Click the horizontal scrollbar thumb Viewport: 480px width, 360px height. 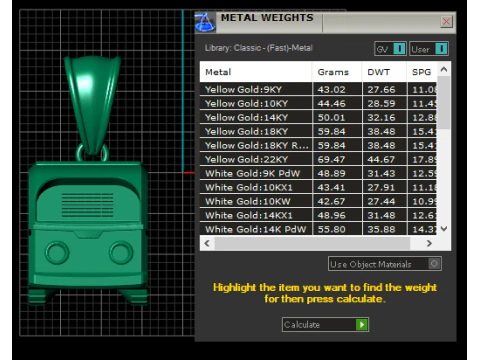(312, 243)
